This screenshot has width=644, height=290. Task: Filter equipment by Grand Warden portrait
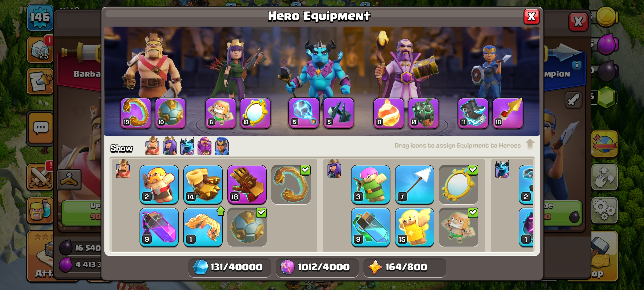coord(204,146)
